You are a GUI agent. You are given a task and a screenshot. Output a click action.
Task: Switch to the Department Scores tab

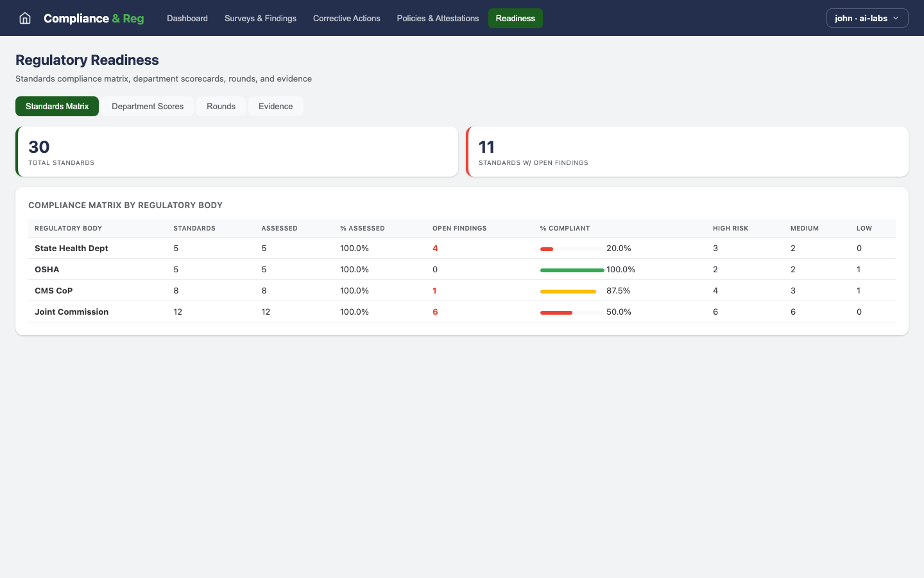(147, 106)
